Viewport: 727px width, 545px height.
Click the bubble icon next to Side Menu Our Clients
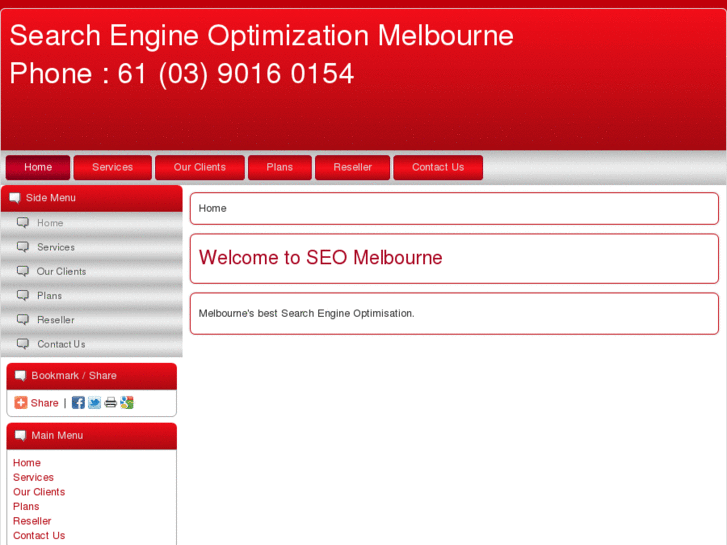(x=23, y=271)
